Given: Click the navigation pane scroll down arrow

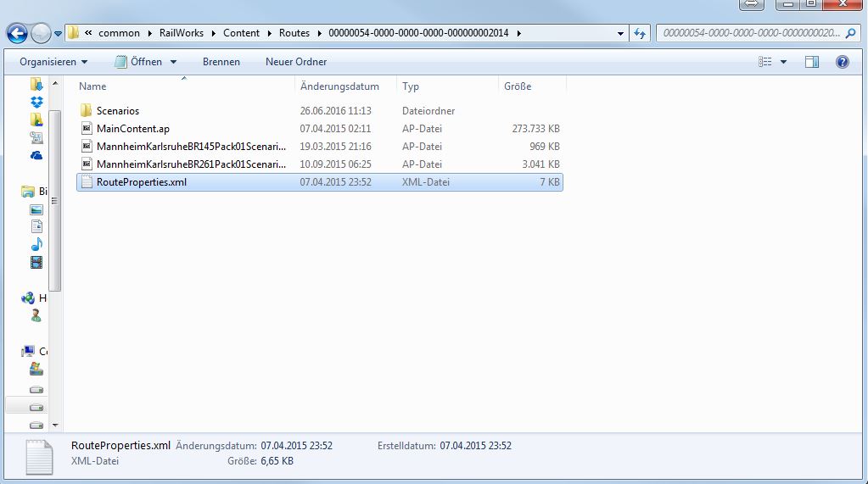Looking at the screenshot, I should pyautogui.click(x=55, y=425).
